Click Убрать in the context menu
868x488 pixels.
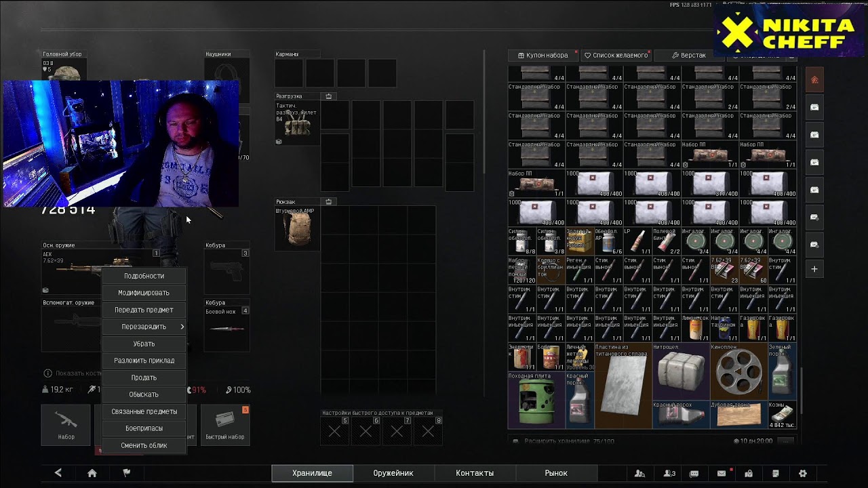[144, 344]
